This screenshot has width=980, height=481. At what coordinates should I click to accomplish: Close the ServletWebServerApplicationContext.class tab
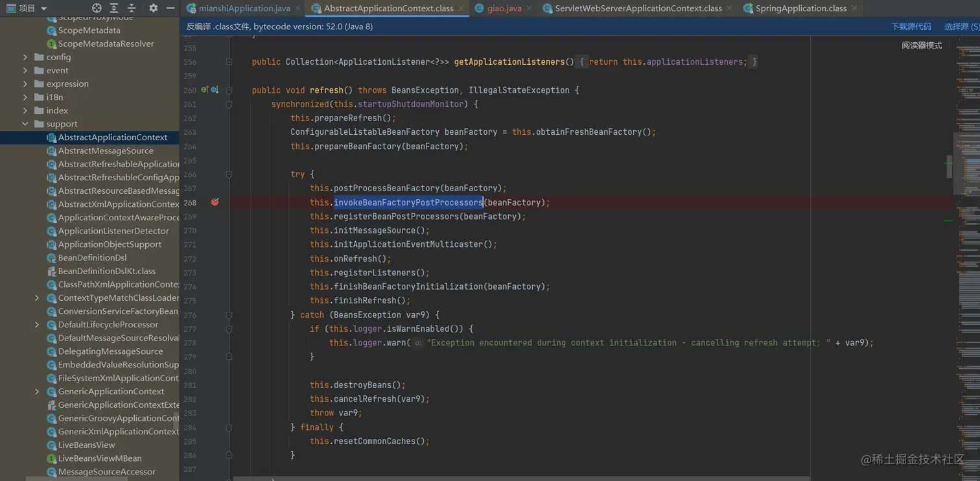(x=729, y=8)
